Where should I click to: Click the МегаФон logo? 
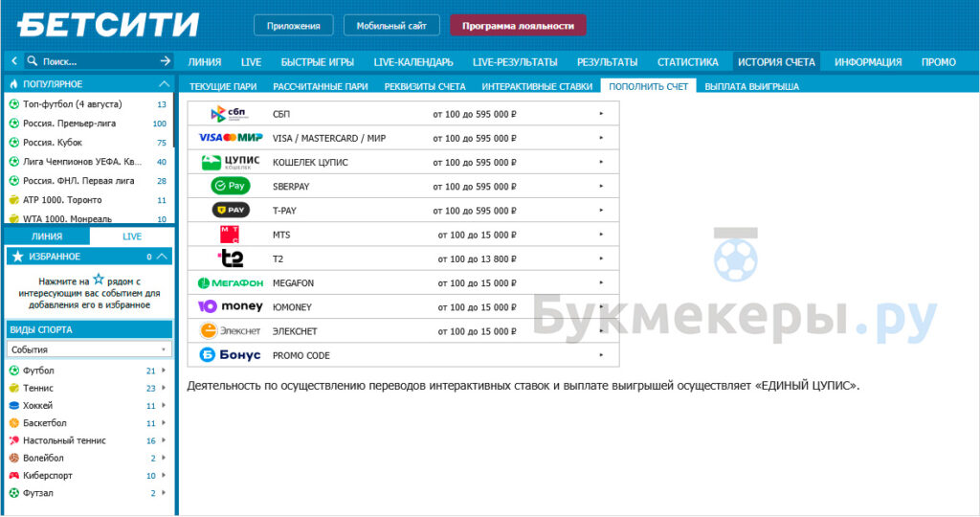[x=230, y=282]
